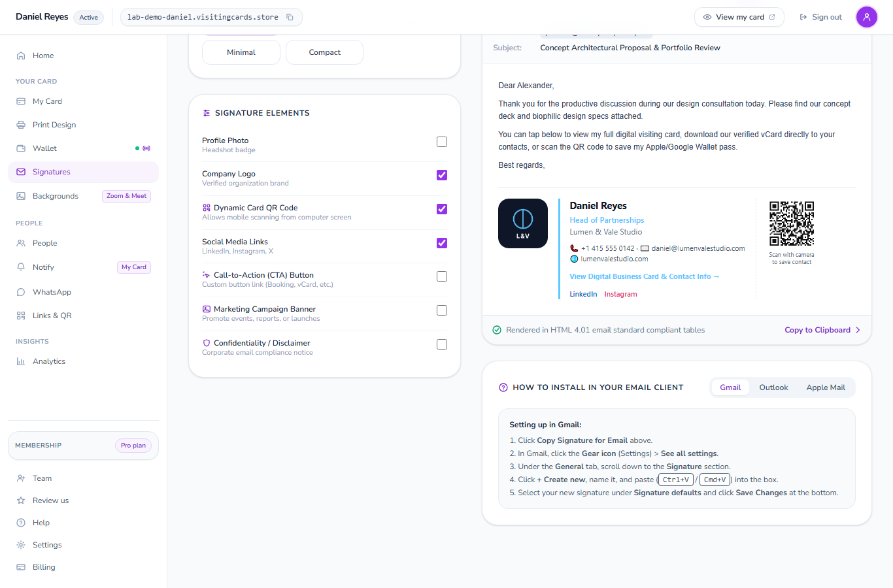Click the People icon in sidebar
Viewport: 893px width, 588px height.
[x=21, y=243]
